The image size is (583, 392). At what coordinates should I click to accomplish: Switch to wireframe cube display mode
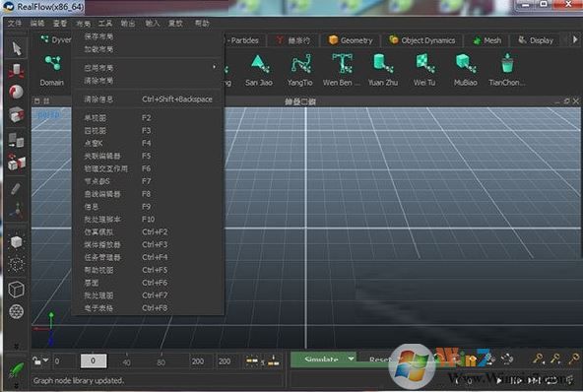[17, 289]
